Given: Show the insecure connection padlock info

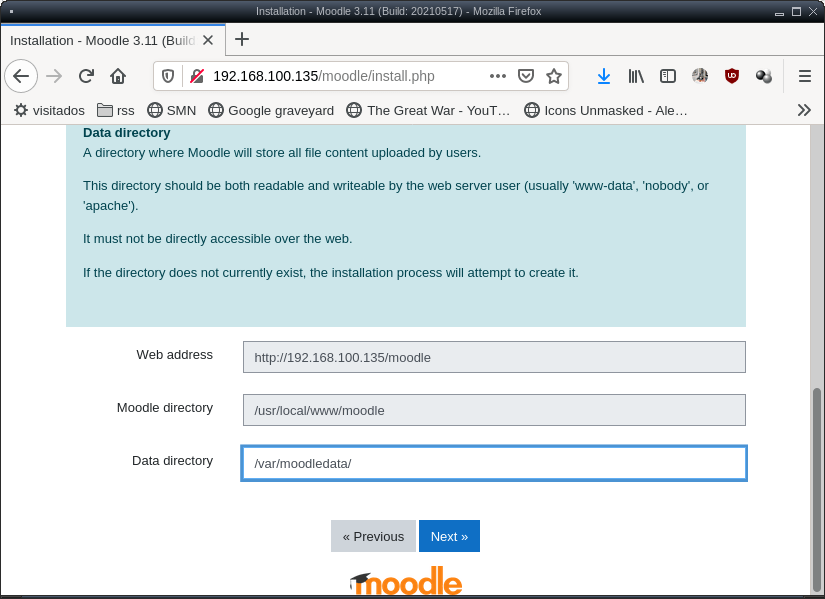Looking at the screenshot, I should point(197,76).
